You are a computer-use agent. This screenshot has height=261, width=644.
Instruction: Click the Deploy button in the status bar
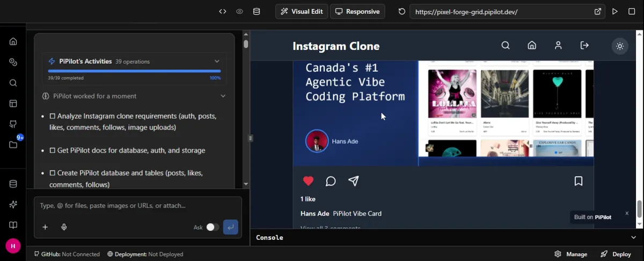coord(616,254)
